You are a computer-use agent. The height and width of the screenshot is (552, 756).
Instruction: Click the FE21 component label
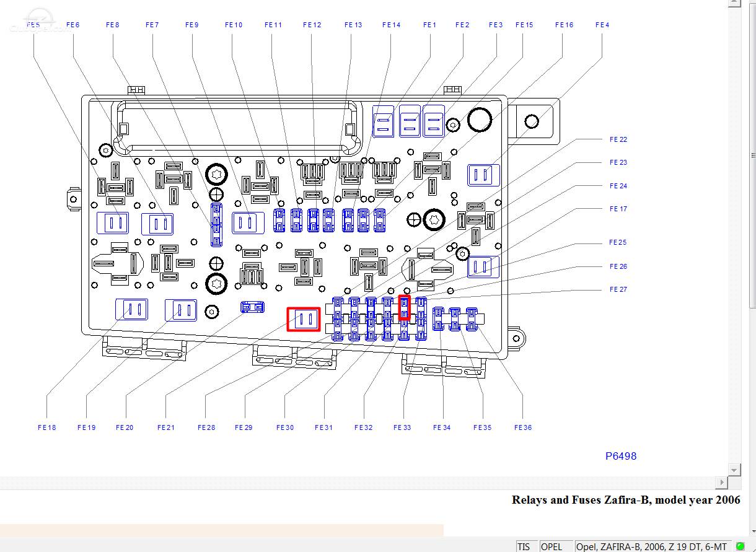[166, 427]
